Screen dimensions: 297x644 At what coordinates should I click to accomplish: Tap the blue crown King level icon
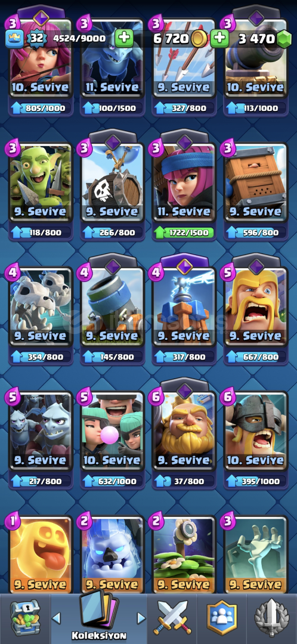[x=13, y=39]
